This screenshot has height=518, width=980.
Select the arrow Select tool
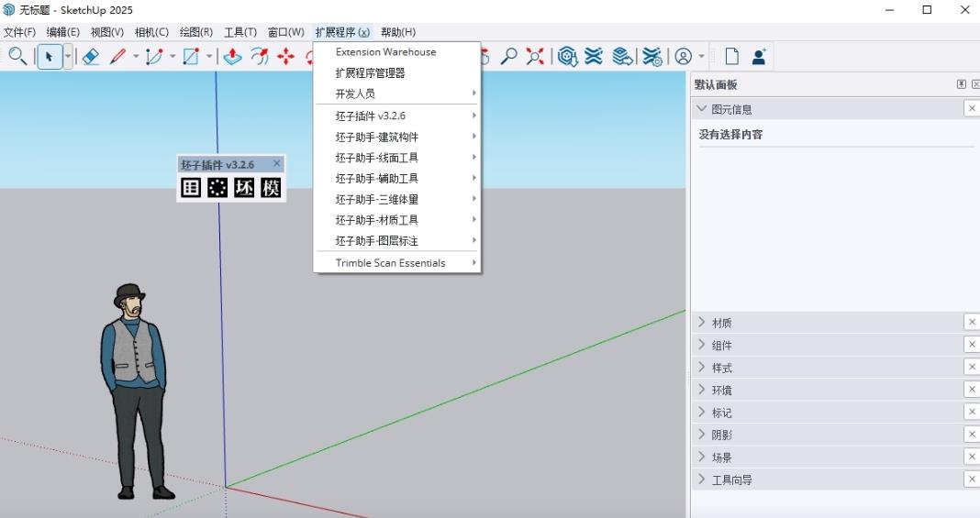[x=50, y=56]
